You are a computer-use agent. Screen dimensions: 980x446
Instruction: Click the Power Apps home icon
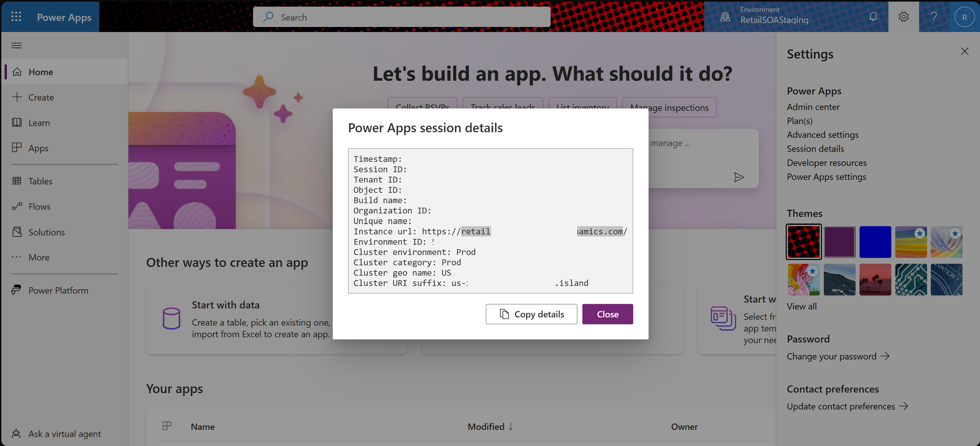(x=17, y=71)
